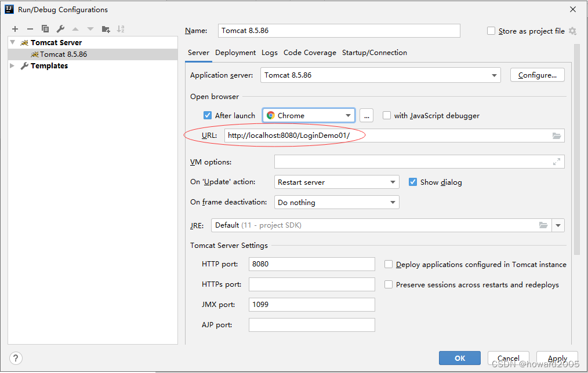Screen dimensions: 588x373
Task: Collapse Tomcat Server tree node
Action: tap(12, 42)
